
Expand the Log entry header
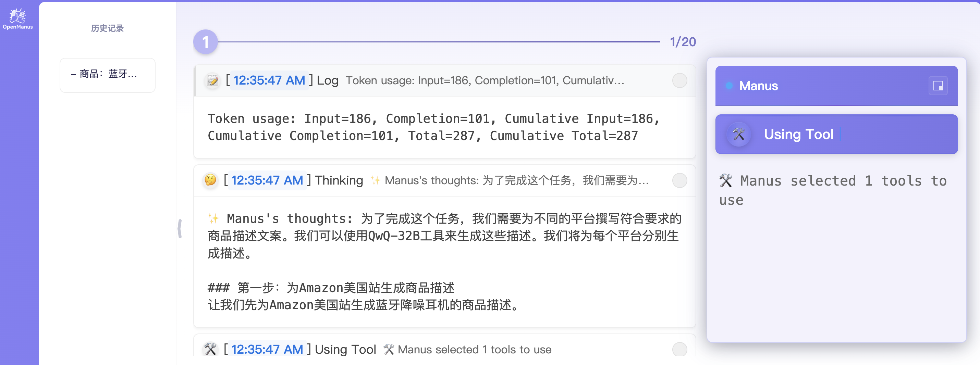445,80
